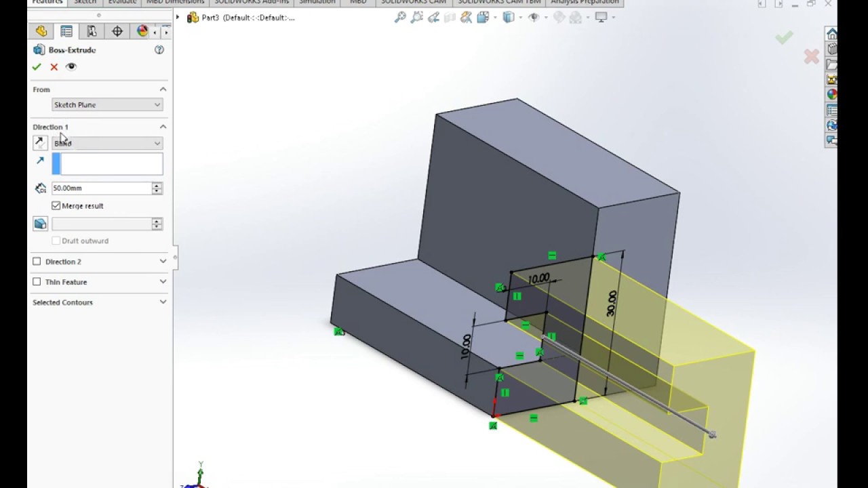868x488 pixels.
Task: Open the Appearances color-ball icon in task pane
Action: [832, 95]
